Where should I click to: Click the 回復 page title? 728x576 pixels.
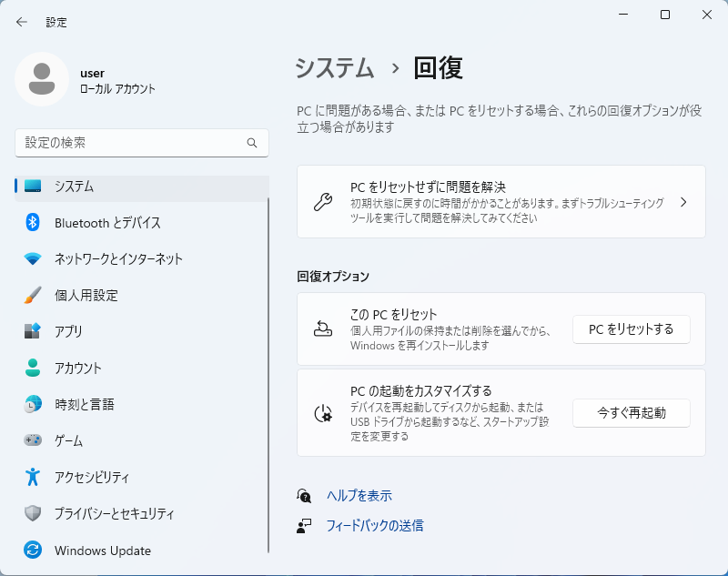pos(438,68)
